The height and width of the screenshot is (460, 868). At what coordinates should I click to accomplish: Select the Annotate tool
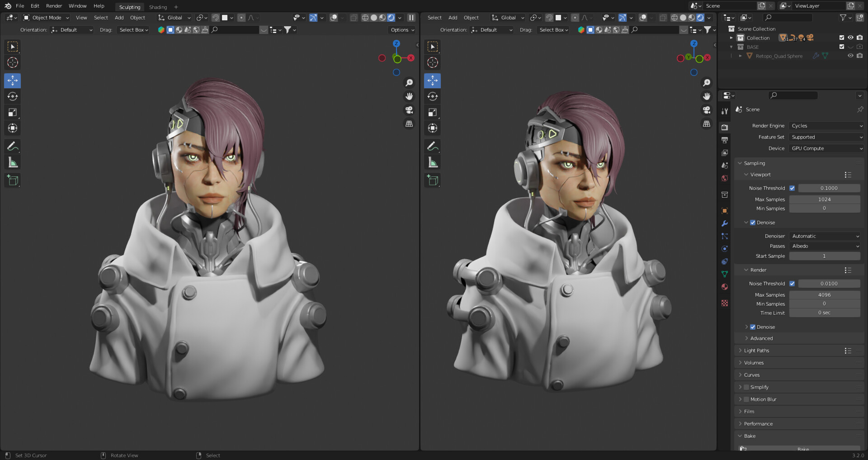pyautogui.click(x=12, y=146)
